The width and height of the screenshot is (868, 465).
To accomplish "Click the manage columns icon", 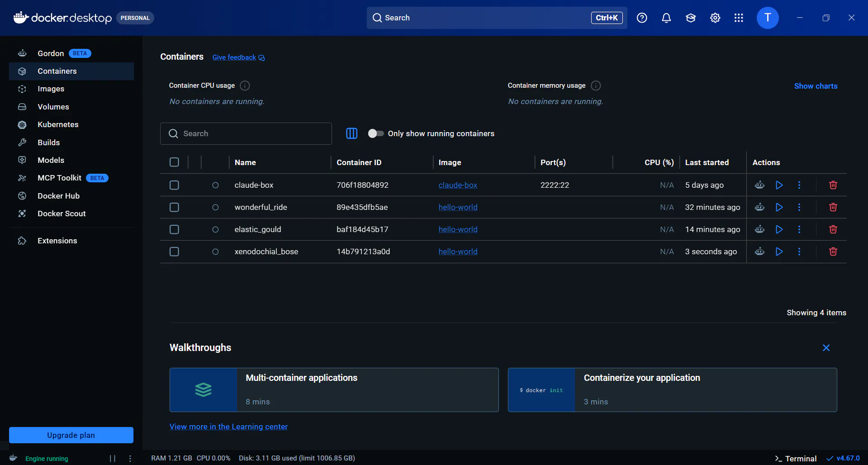I will pos(351,133).
